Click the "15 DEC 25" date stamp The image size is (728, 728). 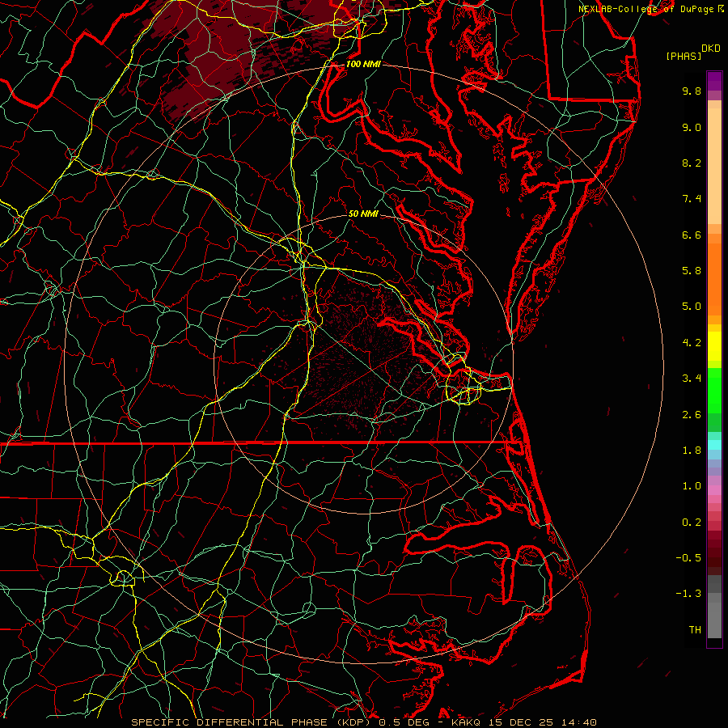[x=522, y=722]
